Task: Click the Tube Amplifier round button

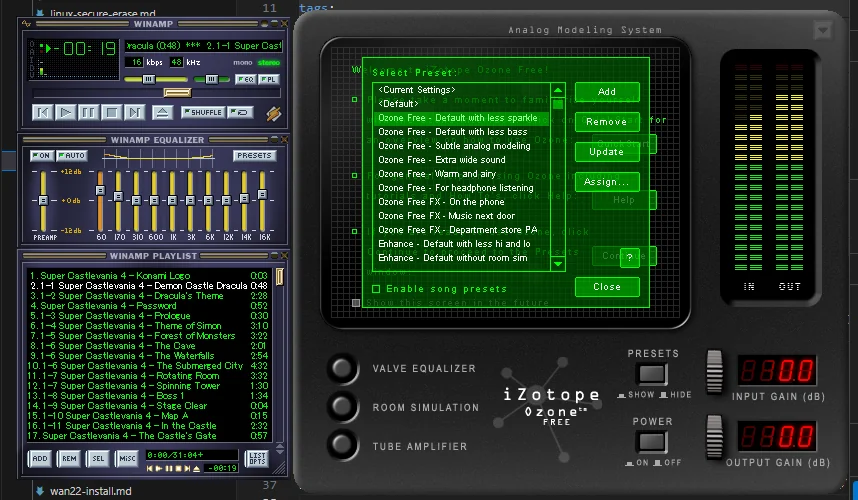Action: (343, 446)
